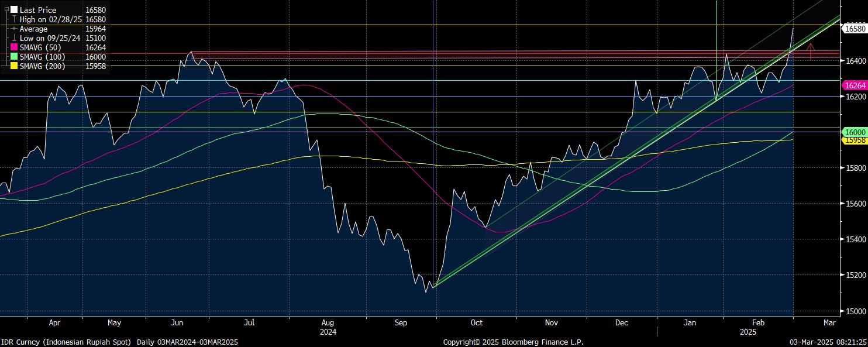868x347 pixels.
Task: Click the pink 16264 axis tag
Action: 853,85
